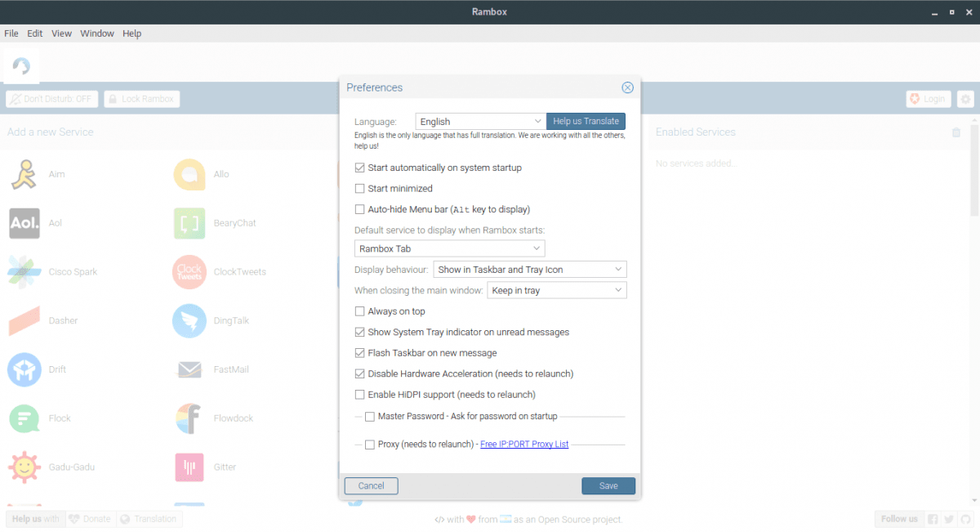Screen dimensions: 980x532
Task: Enable the Start minimized checkbox
Action: tap(360, 188)
